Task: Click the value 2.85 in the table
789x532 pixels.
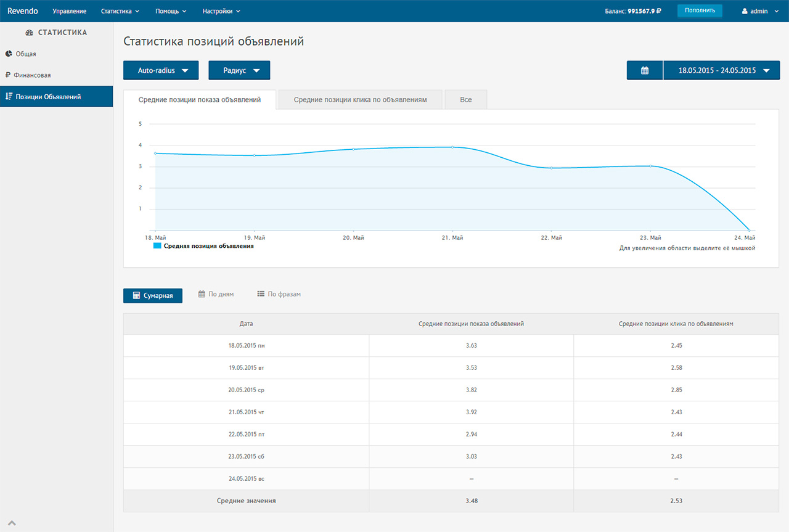Action: 676,390
